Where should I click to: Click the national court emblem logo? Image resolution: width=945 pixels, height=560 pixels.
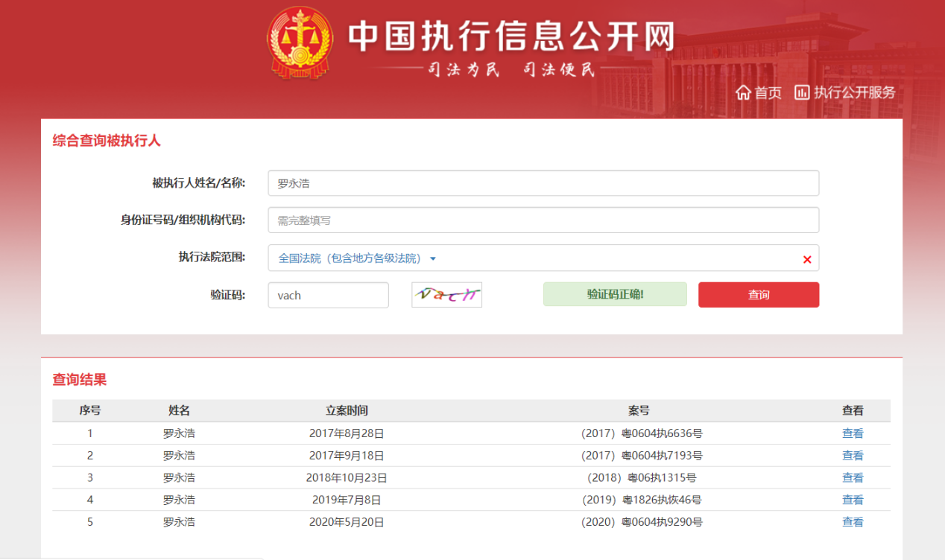[300, 42]
